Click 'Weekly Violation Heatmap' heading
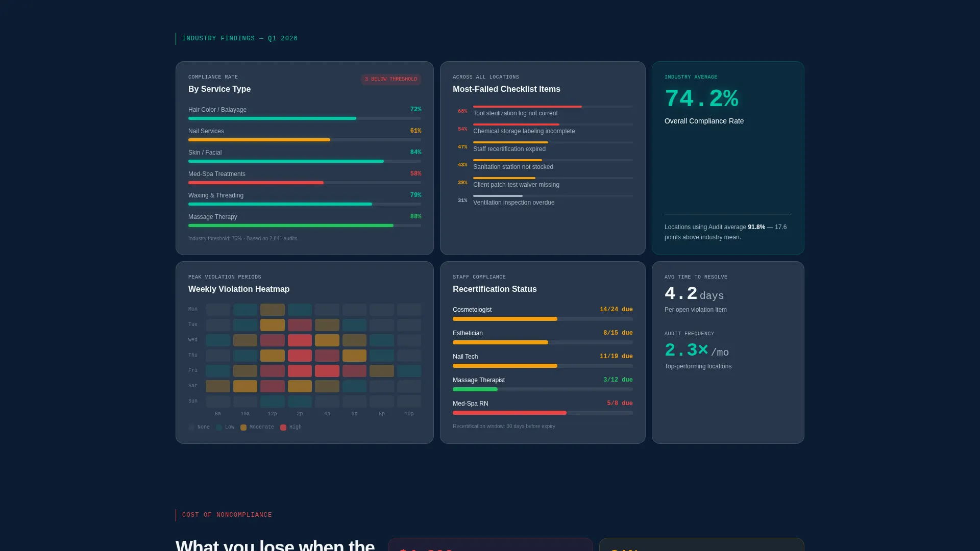The width and height of the screenshot is (980, 551). (239, 289)
